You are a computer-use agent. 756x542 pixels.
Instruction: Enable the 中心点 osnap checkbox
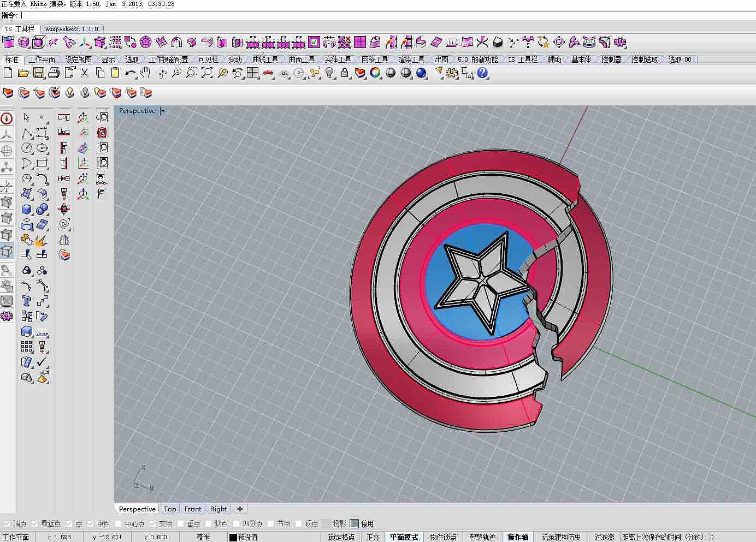[118, 523]
